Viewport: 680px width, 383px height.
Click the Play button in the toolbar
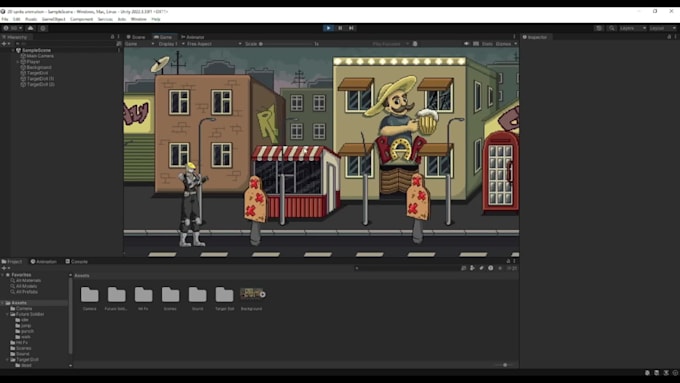328,28
